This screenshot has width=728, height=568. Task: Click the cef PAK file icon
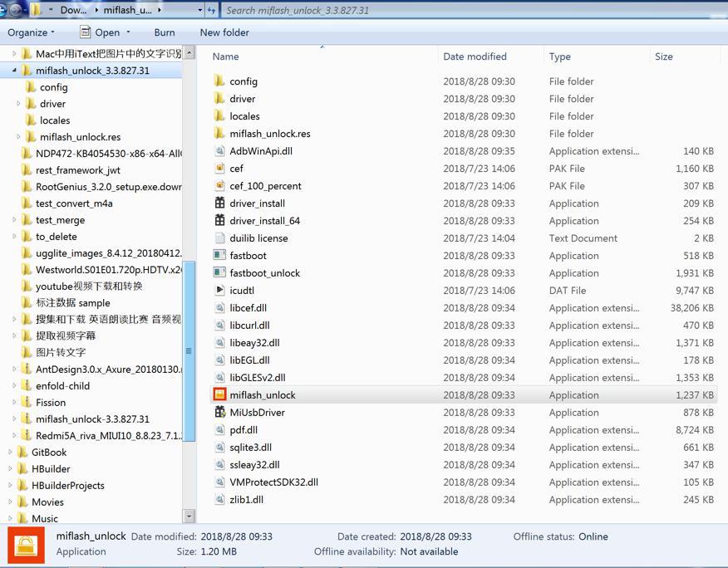coord(219,169)
